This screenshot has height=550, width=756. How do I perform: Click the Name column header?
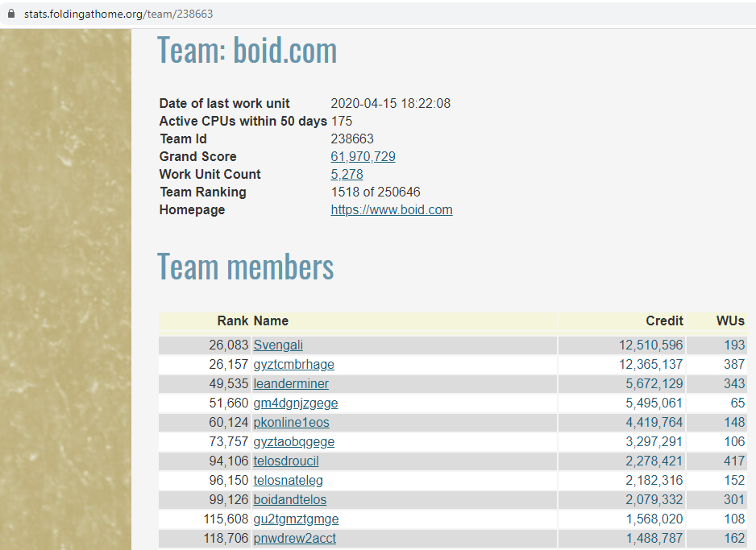coord(271,320)
